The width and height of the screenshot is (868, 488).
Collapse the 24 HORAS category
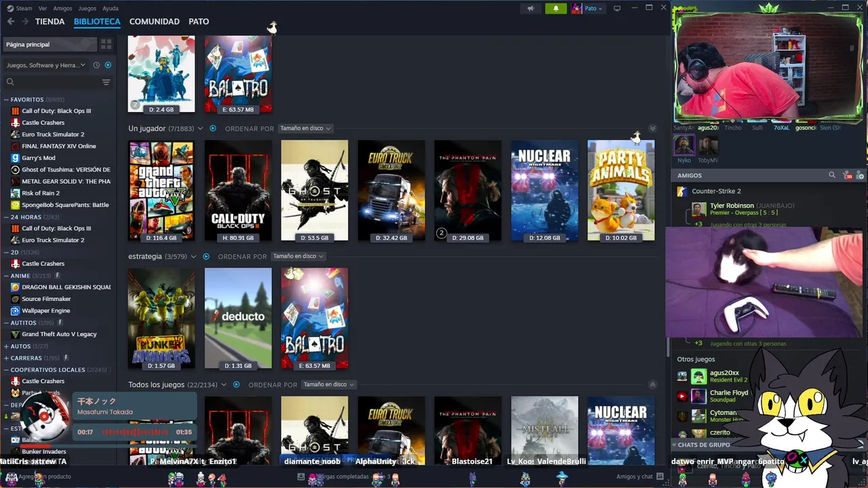click(x=6, y=217)
